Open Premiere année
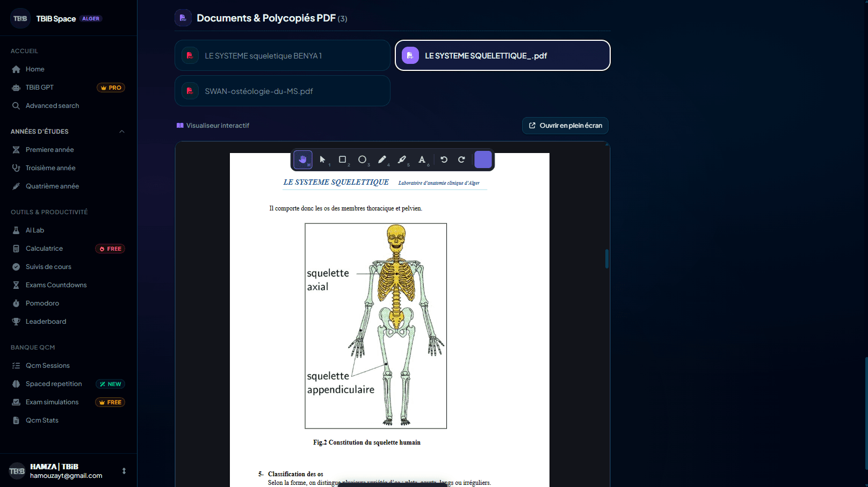The width and height of the screenshot is (868, 487). coord(69,150)
